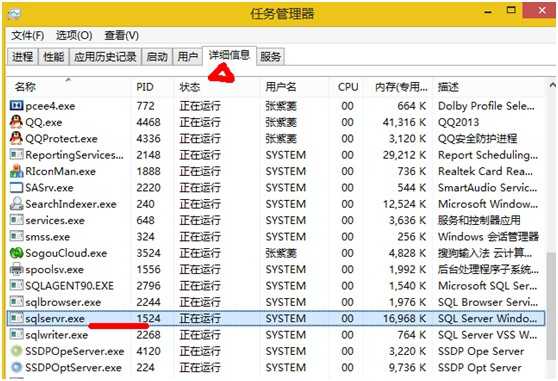The width and height of the screenshot is (558, 381).
Task: Click description Windows 会话管理器
Action: [488, 237]
